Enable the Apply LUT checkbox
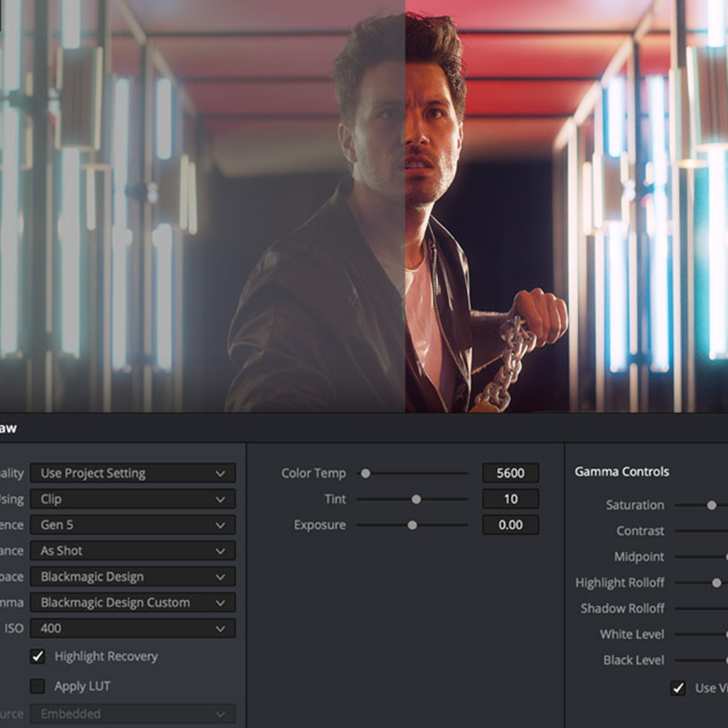Viewport: 728px width, 728px height. [38, 686]
